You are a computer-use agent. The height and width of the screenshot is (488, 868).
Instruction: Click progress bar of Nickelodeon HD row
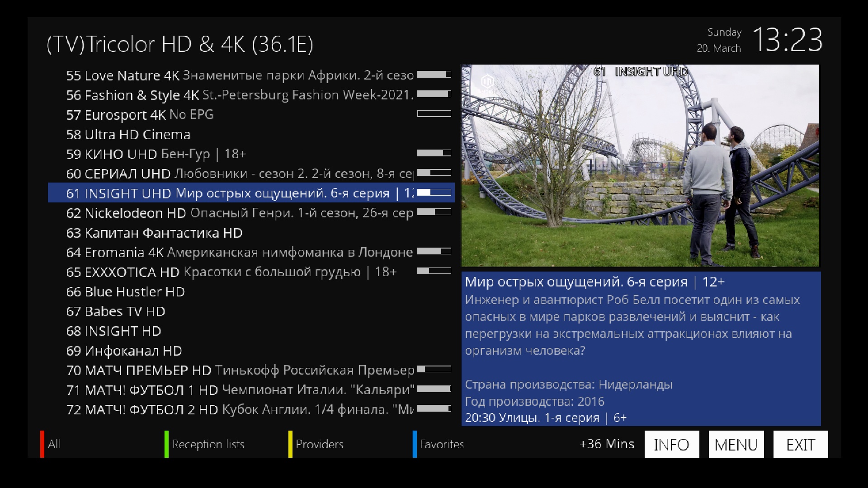[434, 212]
